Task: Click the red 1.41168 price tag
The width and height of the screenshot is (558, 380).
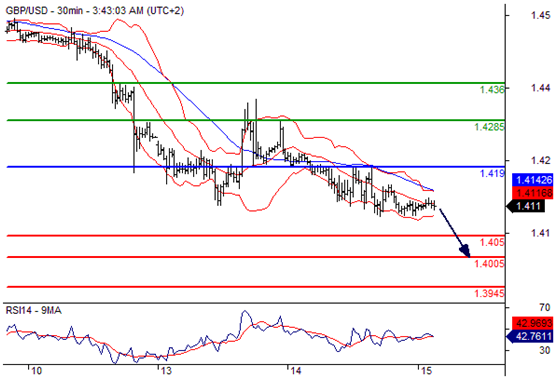Action: (533, 192)
